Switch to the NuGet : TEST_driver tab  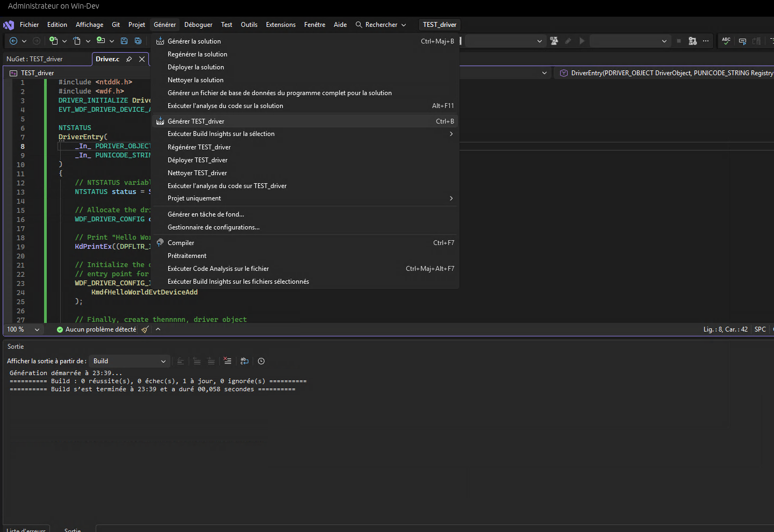[34, 59]
